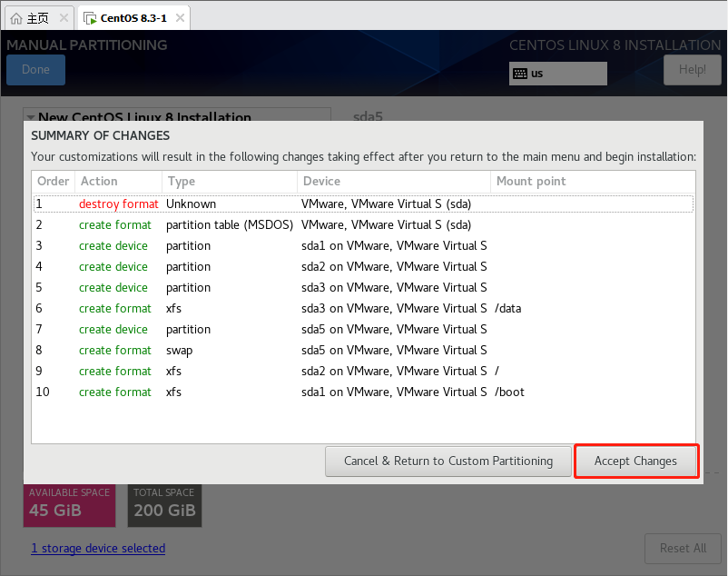The height and width of the screenshot is (576, 728).
Task: Select the partition table (MSDOS) row
Action: click(x=363, y=224)
